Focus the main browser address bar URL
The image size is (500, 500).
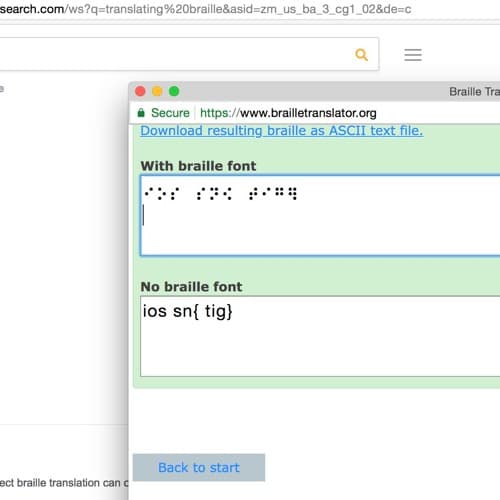(x=206, y=9)
